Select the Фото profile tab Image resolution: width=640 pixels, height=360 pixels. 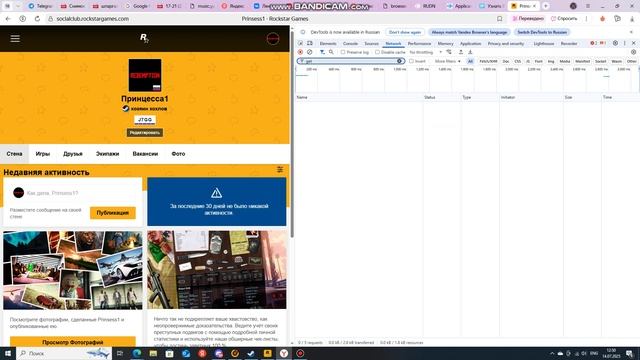click(x=178, y=154)
